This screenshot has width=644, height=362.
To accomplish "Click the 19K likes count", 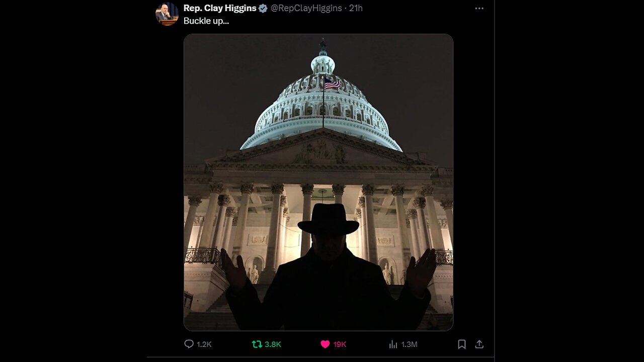I will point(340,344).
